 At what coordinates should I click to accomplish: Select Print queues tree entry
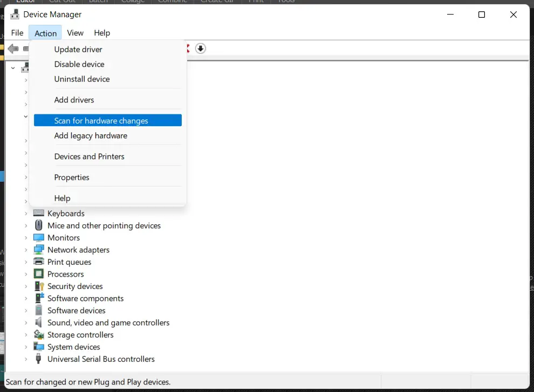(x=70, y=262)
